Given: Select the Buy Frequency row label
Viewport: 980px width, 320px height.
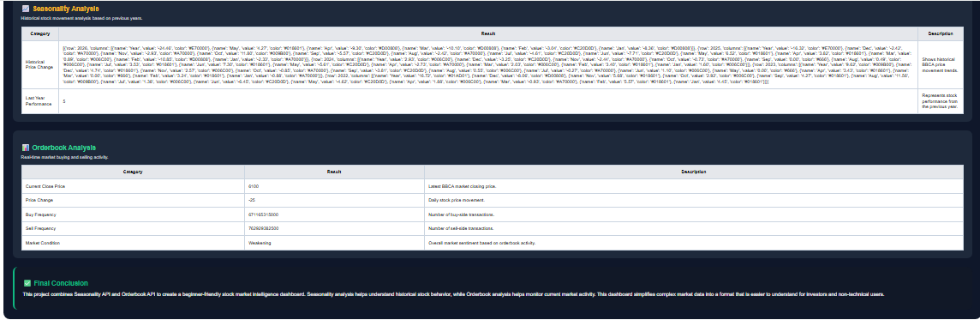Looking at the screenshot, I should coord(40,214).
